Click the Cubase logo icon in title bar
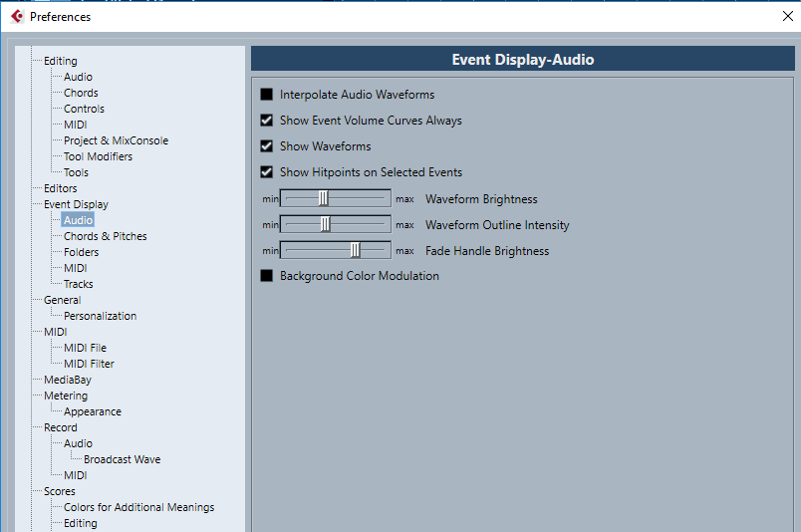The width and height of the screenshot is (801, 532). point(17,16)
